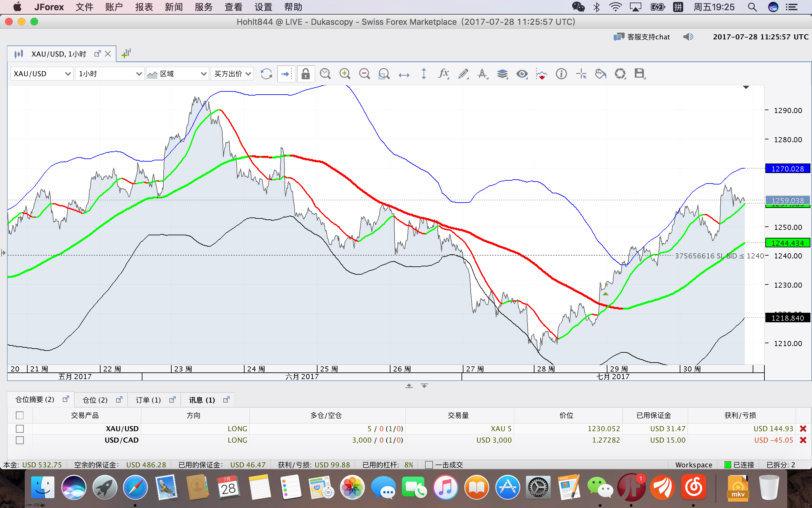The height and width of the screenshot is (508, 812).
Task: Click the Workspace status button
Action: pos(694,465)
